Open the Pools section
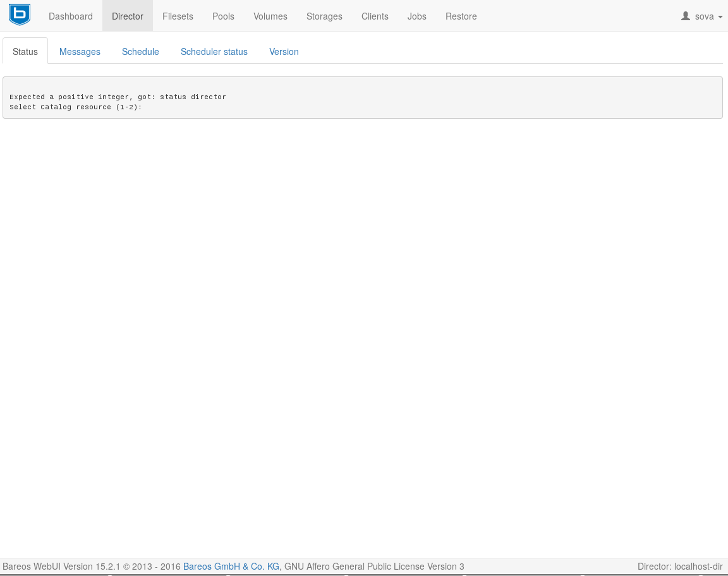 point(223,16)
